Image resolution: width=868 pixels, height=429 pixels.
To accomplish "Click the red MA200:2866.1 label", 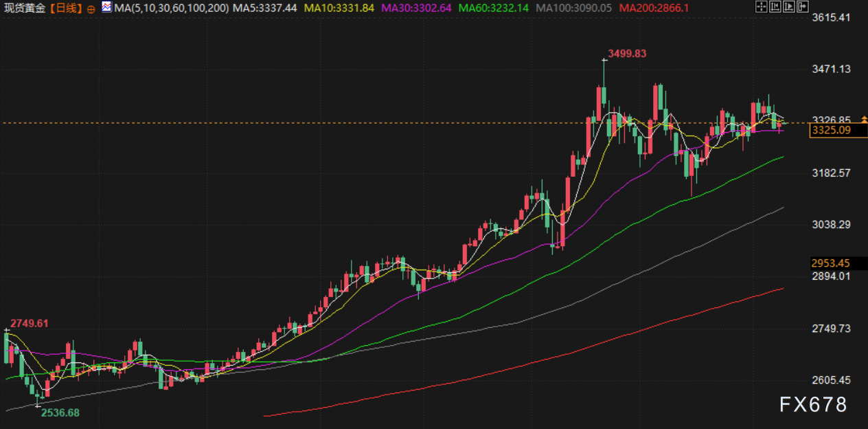I will tap(654, 8).
